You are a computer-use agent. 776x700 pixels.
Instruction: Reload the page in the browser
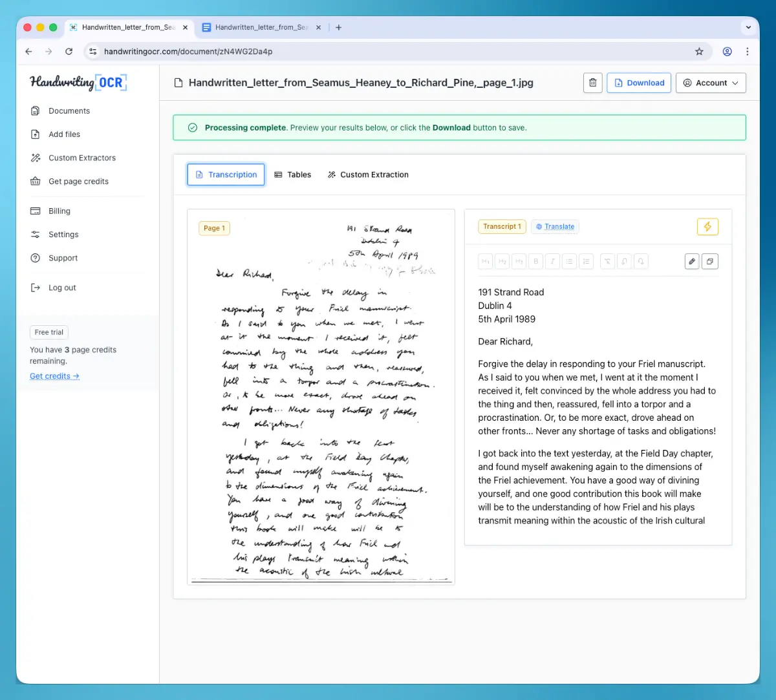69,52
